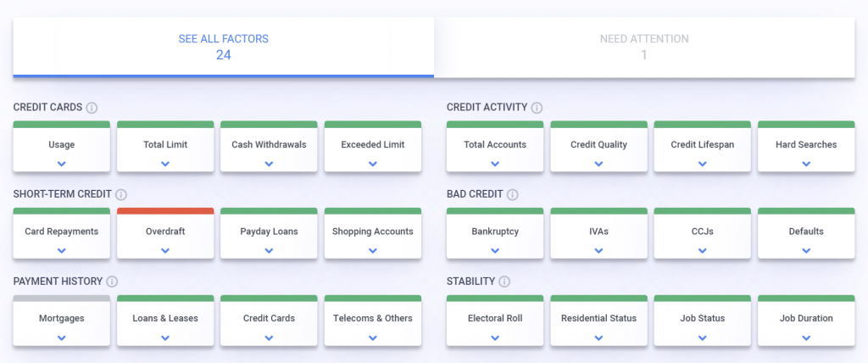Click info icon beside Stability heading

point(504,282)
